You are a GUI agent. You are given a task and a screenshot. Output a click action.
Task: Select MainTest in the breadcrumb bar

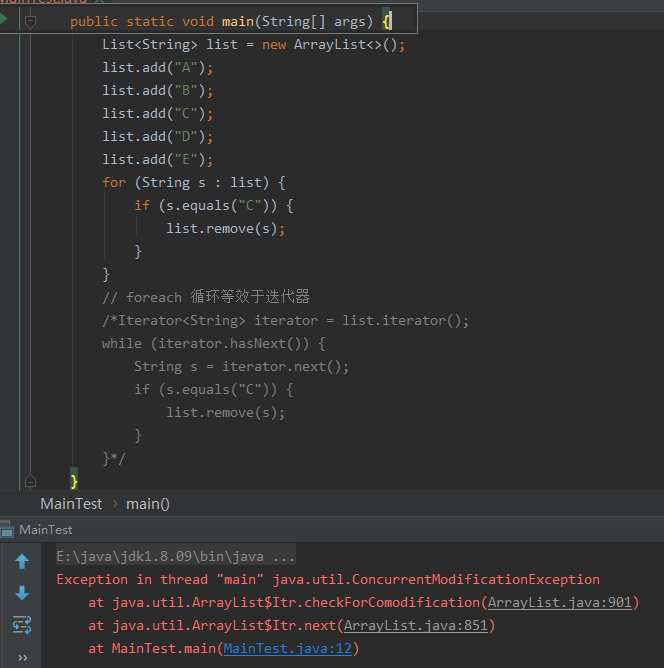coord(71,504)
